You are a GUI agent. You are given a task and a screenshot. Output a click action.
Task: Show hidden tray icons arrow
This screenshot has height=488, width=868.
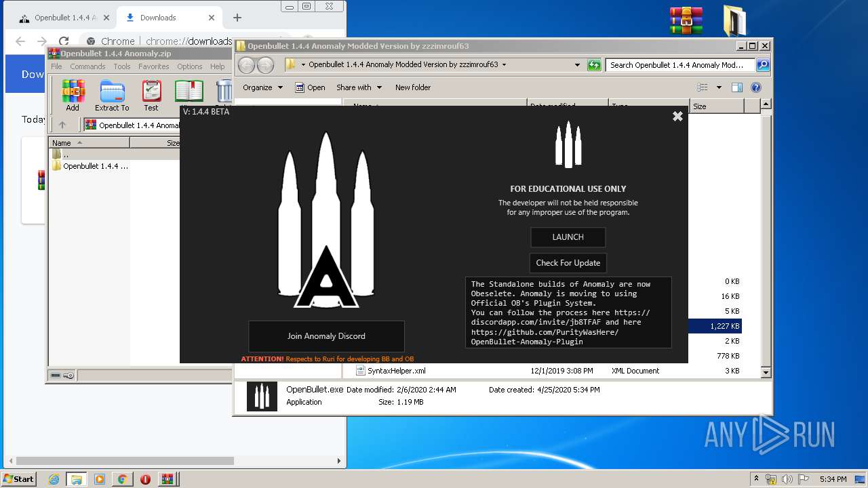(x=756, y=479)
